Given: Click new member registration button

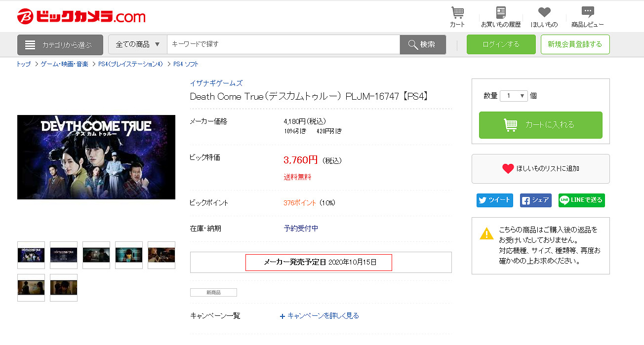Looking at the screenshot, I should tap(575, 44).
